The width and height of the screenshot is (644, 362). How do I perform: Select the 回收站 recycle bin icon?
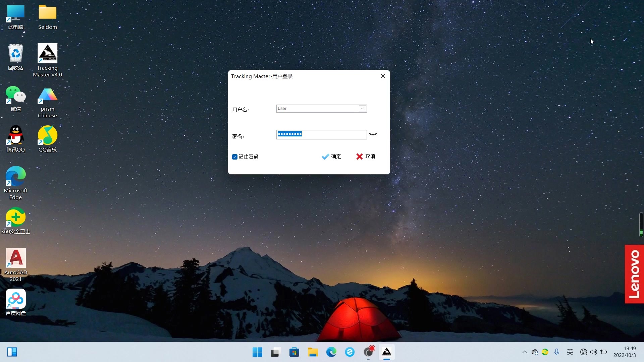(15, 57)
